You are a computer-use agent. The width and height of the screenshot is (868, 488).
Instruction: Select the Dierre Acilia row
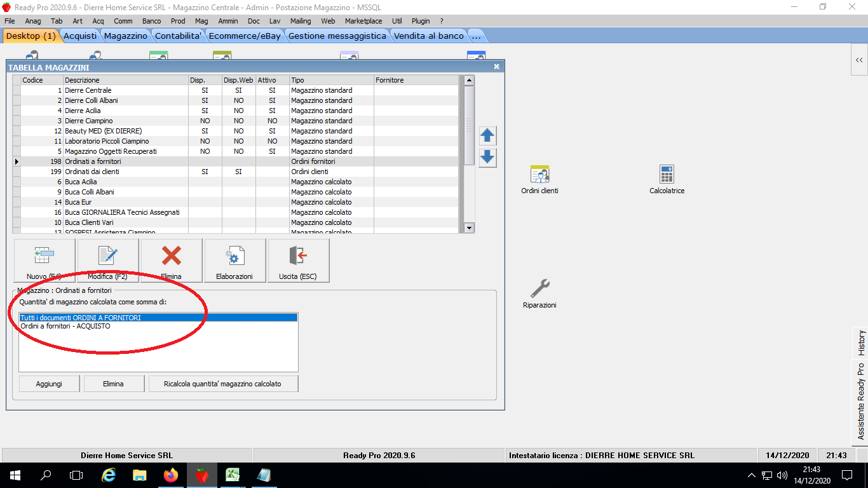[235, 111]
